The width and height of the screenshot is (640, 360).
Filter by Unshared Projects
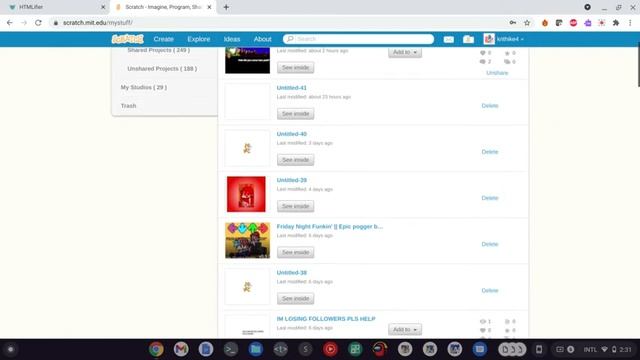click(x=162, y=69)
